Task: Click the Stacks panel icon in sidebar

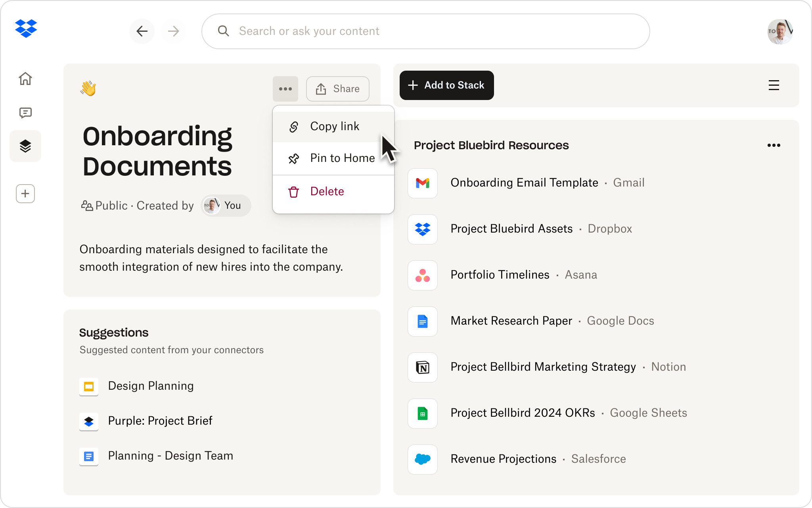Action: 26,146
